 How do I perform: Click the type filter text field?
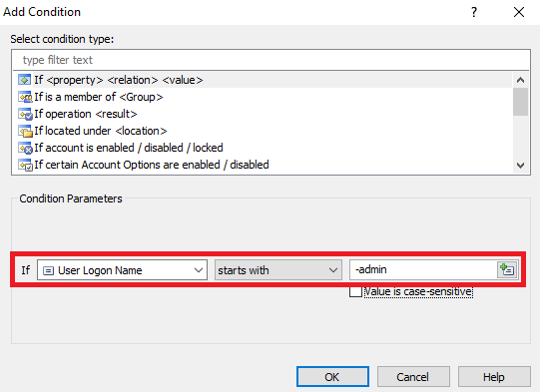point(270,60)
